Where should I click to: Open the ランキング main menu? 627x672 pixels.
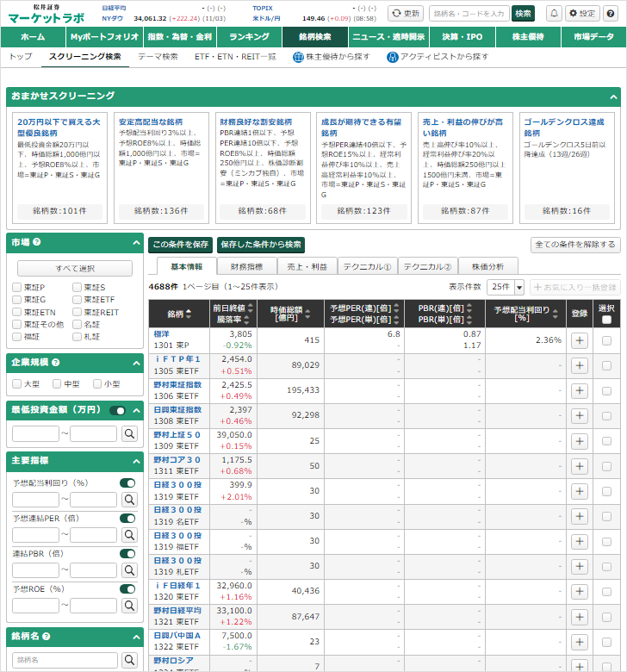coord(250,37)
